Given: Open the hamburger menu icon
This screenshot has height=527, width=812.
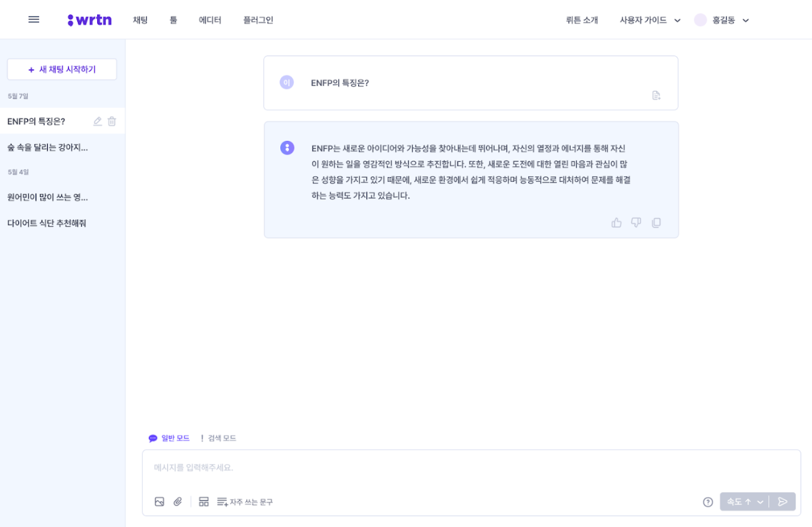Looking at the screenshot, I should click(33, 20).
